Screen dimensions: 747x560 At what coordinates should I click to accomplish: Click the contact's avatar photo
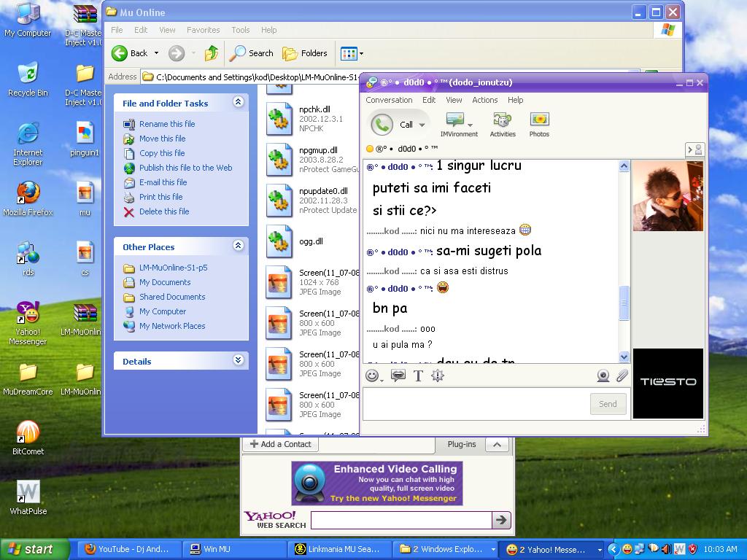[668, 195]
